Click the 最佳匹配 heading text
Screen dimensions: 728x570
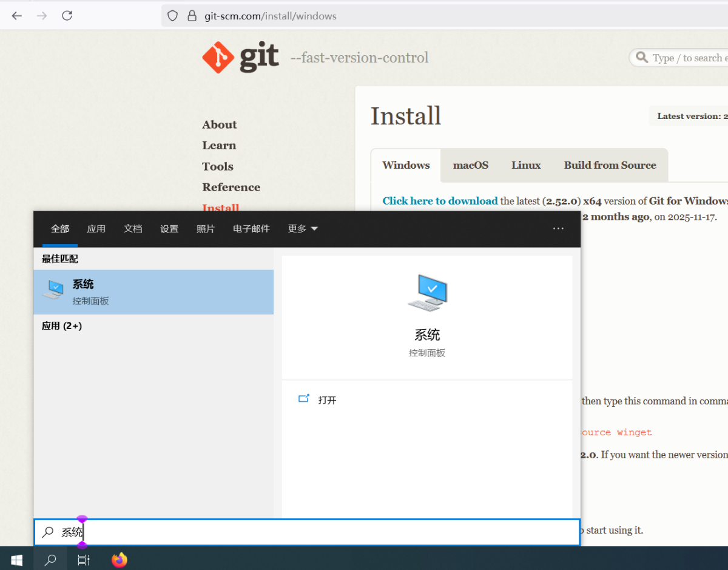pos(60,259)
